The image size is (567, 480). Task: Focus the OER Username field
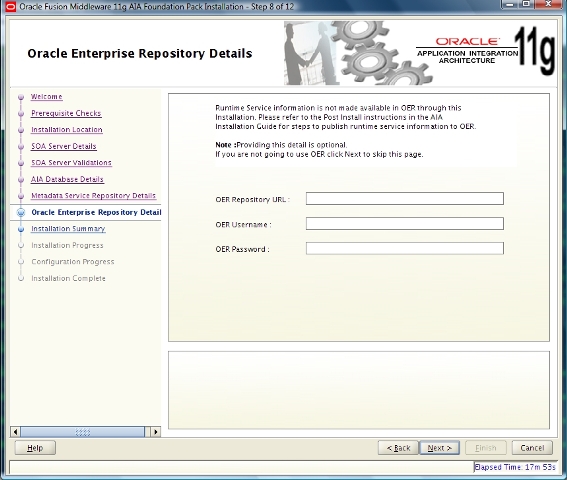(405, 224)
